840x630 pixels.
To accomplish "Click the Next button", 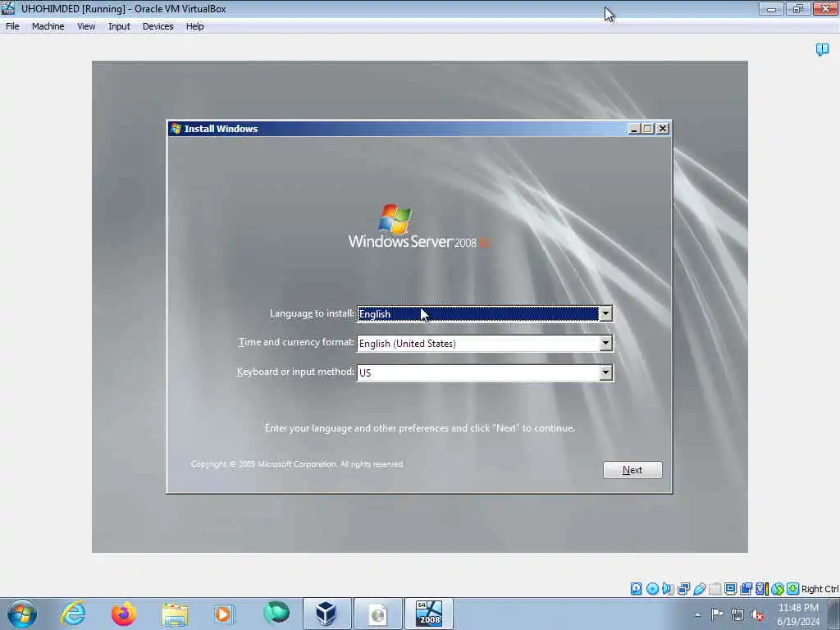I will point(632,470).
